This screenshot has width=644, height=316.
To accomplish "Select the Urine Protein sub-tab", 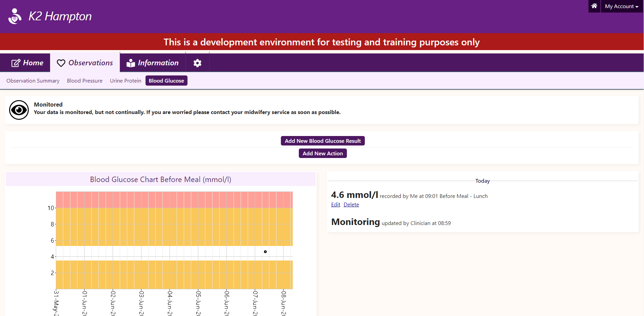I will (x=126, y=81).
